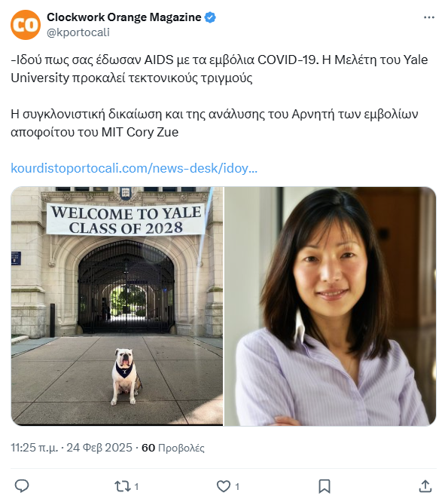Screen dimensions: 448x502
Task: Click the like count number
Action: pyautogui.click(x=237, y=487)
